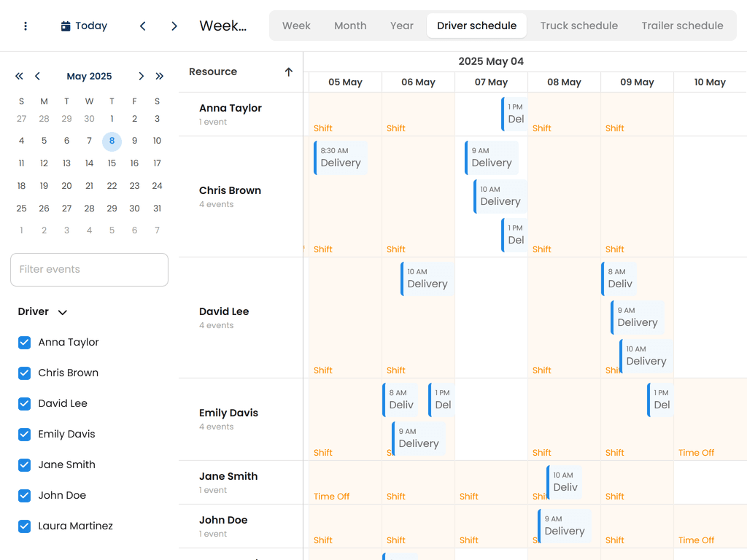Toggle off Laura Martinez visibility

[x=24, y=526]
